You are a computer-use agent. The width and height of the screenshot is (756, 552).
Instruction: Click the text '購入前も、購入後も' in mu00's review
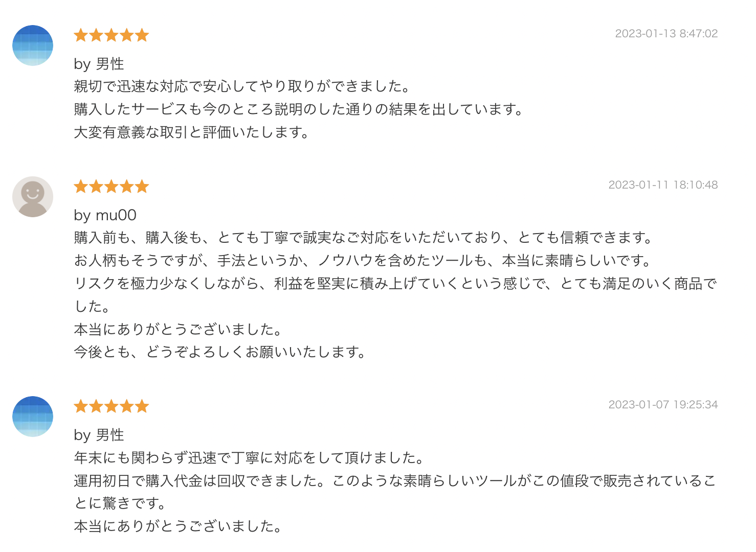(x=138, y=238)
